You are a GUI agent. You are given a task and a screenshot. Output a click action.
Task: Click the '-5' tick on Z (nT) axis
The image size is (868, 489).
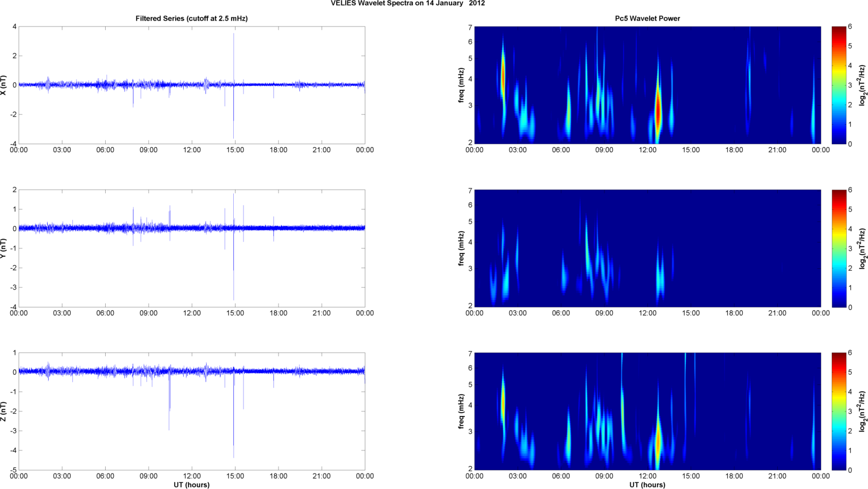pos(13,470)
